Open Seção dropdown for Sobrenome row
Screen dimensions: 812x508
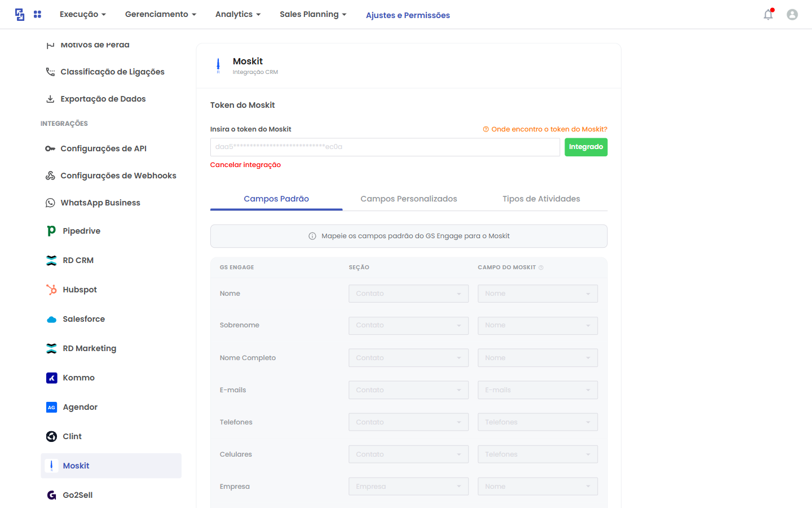coord(409,326)
